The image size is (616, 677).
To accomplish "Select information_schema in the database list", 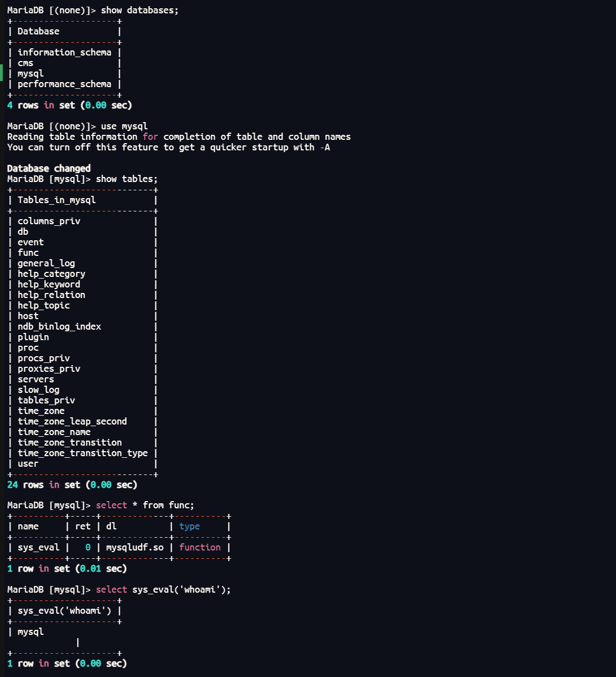I will tap(64, 52).
